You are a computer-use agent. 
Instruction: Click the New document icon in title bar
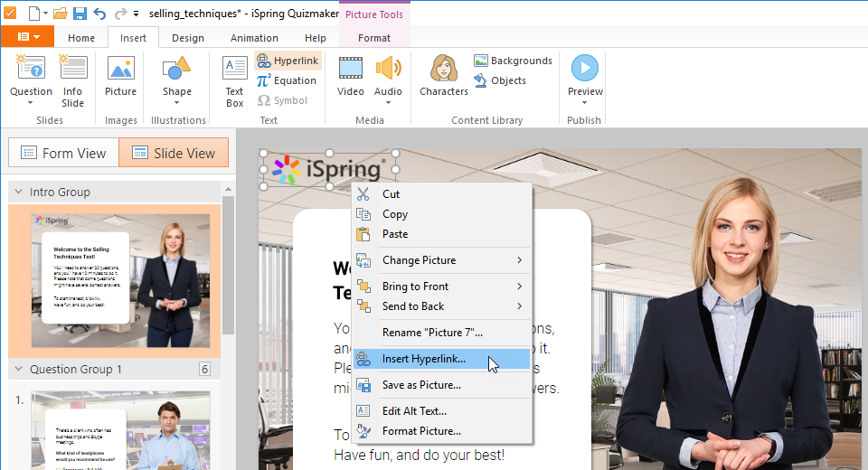34,14
